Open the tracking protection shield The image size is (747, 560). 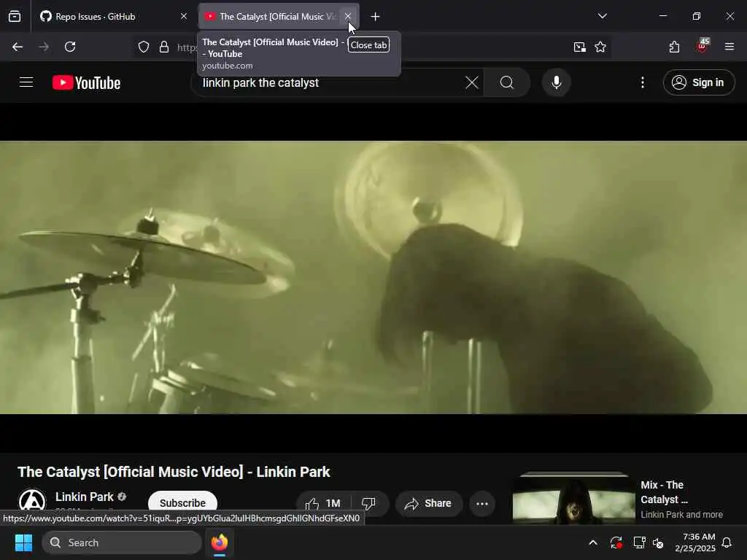point(144,47)
